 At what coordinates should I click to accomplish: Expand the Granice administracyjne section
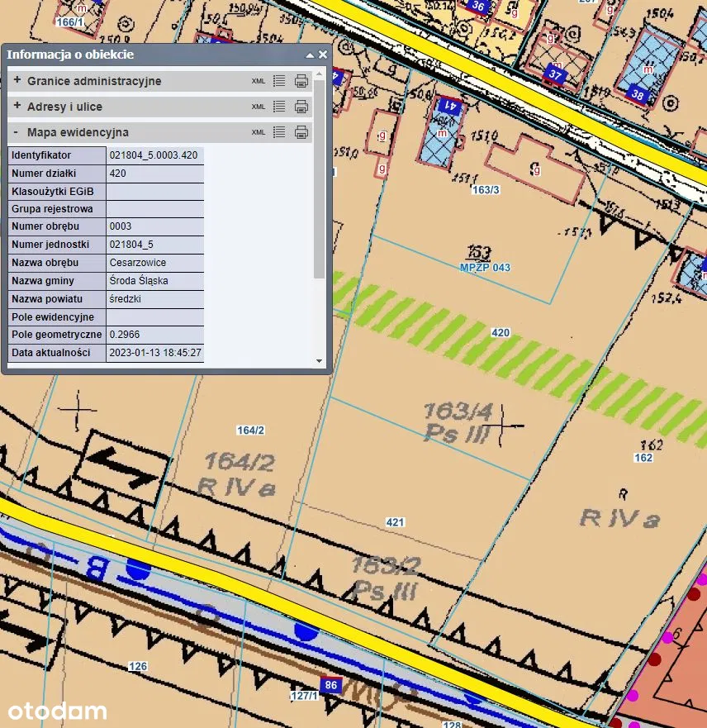coord(17,81)
